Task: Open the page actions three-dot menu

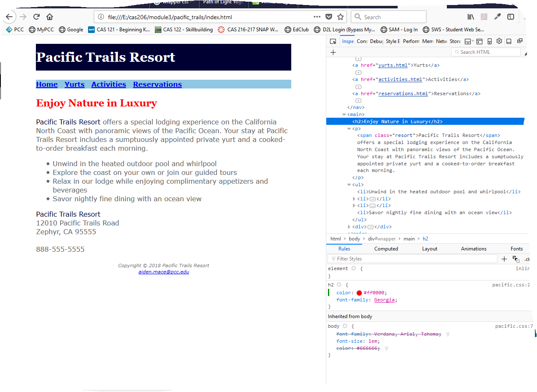Action: point(317,17)
